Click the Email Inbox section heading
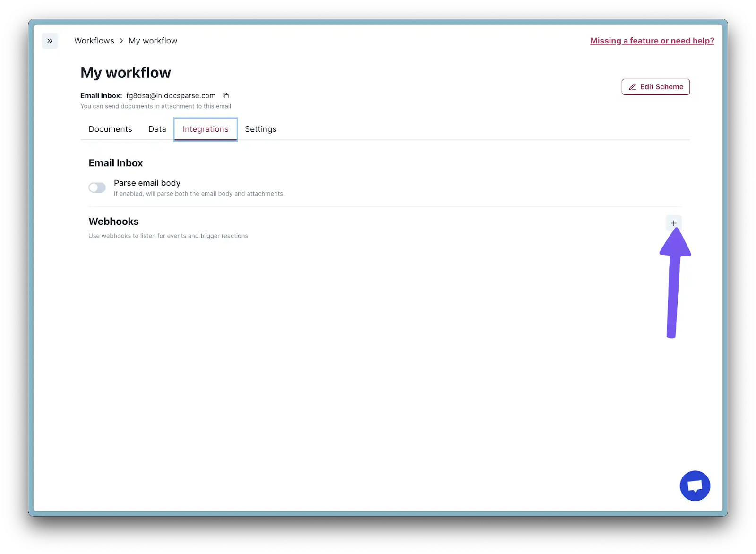 click(x=116, y=163)
